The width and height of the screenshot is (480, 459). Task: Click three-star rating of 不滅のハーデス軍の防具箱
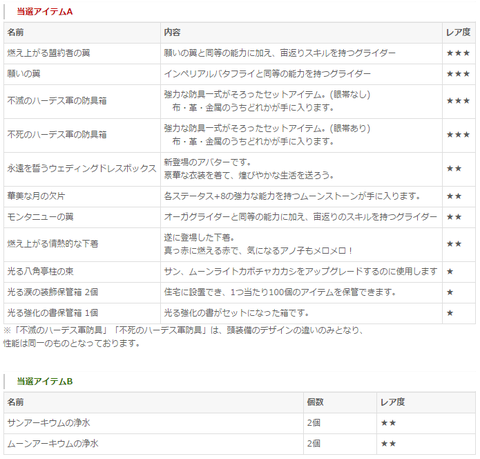[458, 101]
